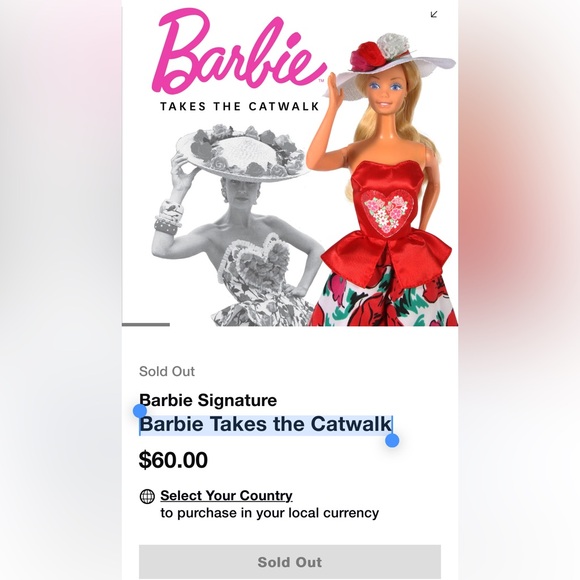Click the gray Sold Out button
The image size is (580, 580).
click(290, 562)
